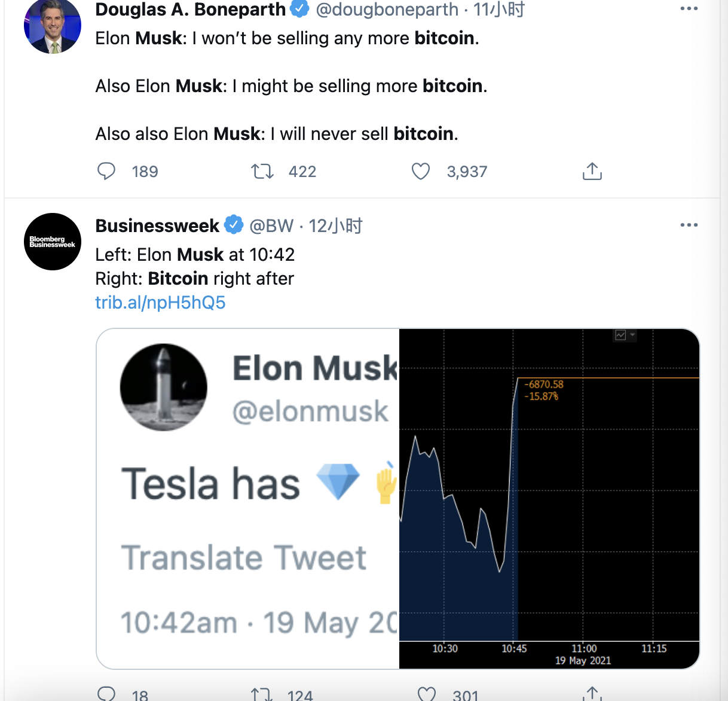Open the Elon Musk tweet screenshot image
728x701 pixels.
247,498
